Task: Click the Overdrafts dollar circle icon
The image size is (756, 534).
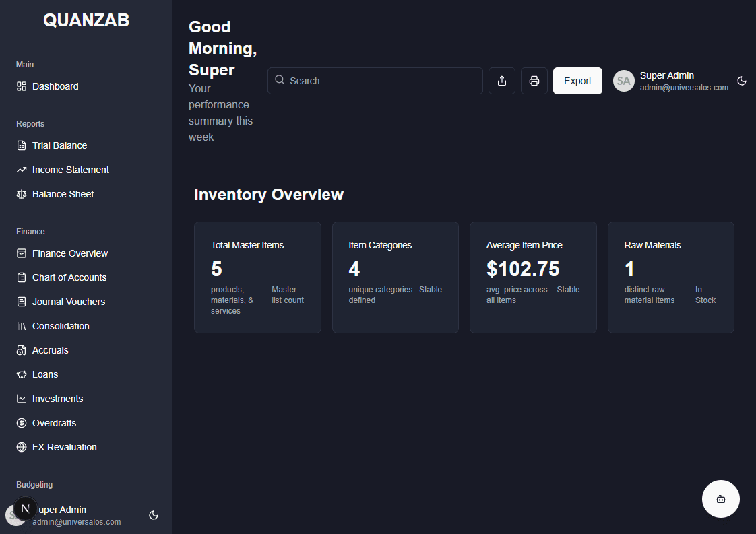Action: coord(21,423)
